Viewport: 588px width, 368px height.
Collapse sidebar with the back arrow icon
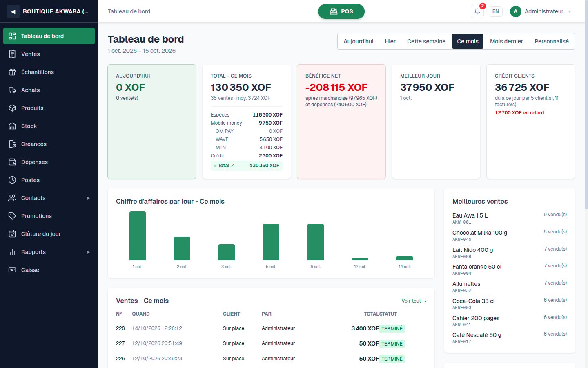[13, 11]
